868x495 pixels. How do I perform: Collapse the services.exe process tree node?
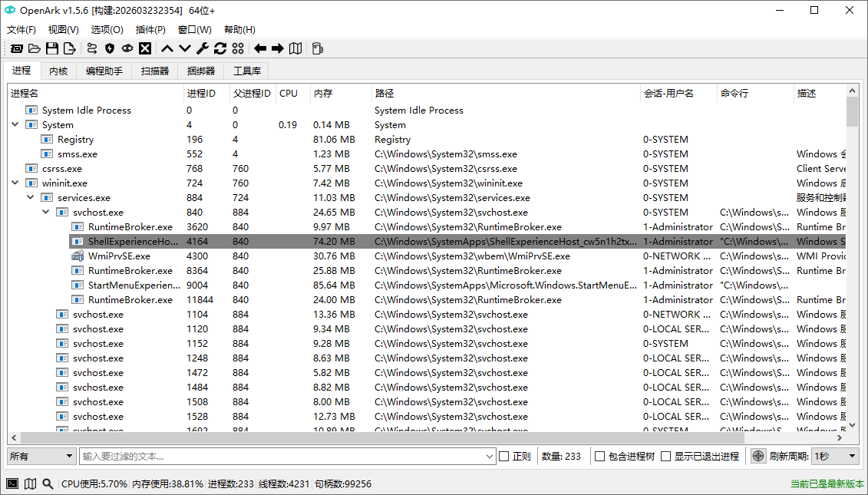(29, 197)
